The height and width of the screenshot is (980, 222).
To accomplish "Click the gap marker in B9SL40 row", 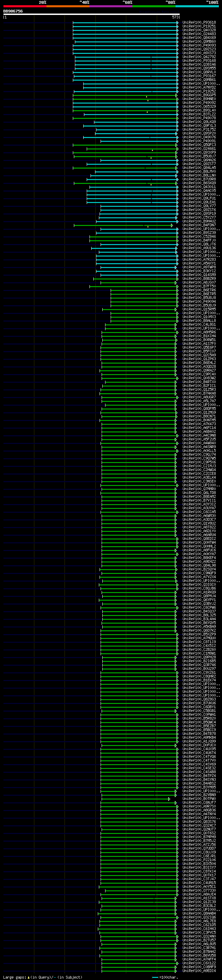I will click(147, 112).
